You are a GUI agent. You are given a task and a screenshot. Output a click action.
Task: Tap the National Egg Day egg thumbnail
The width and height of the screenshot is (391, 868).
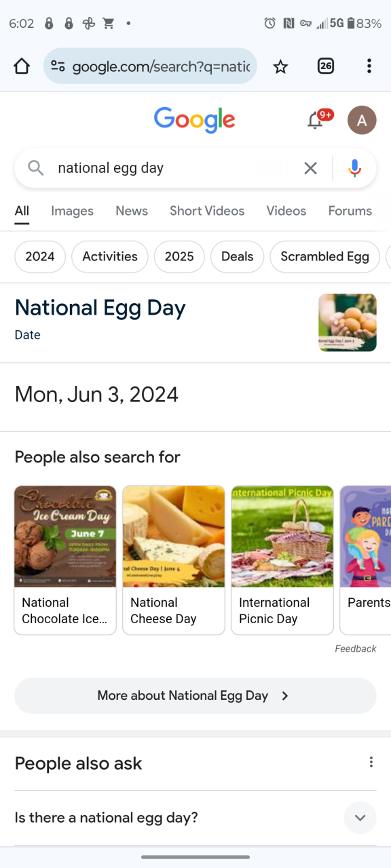348,323
